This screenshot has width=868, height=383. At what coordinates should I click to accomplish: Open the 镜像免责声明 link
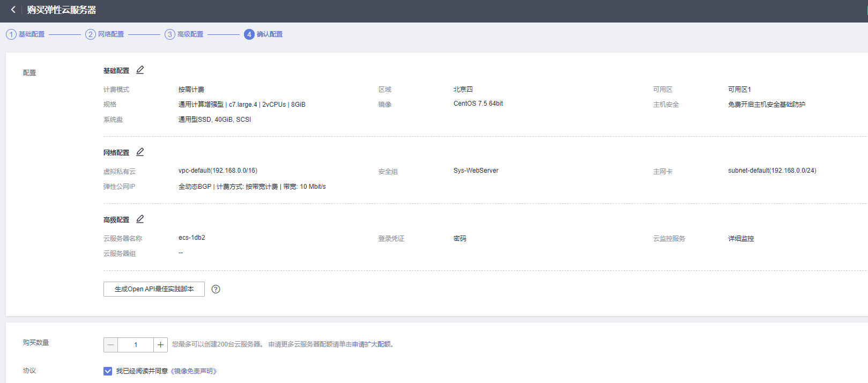pos(194,371)
